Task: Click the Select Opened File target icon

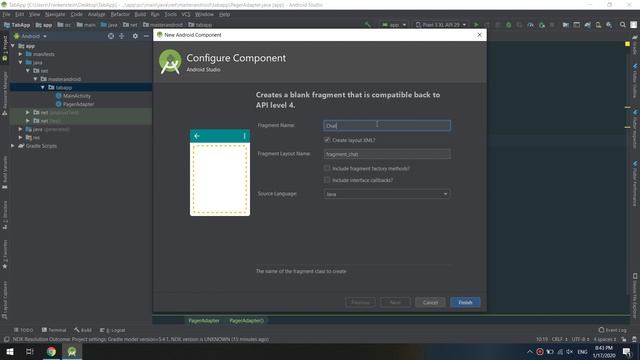Action: click(111, 36)
